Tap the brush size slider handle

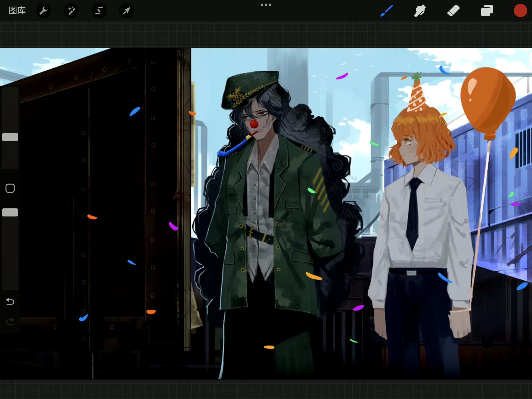coord(10,137)
